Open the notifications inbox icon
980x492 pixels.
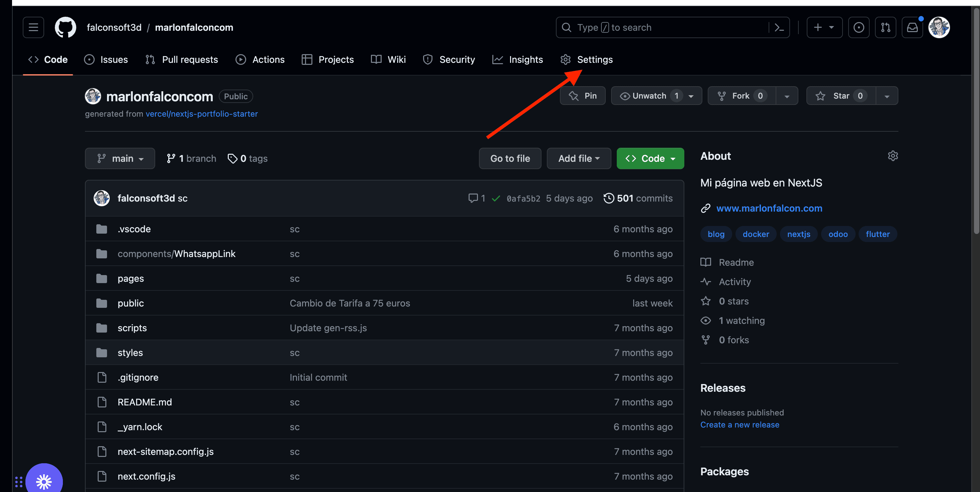[912, 27]
